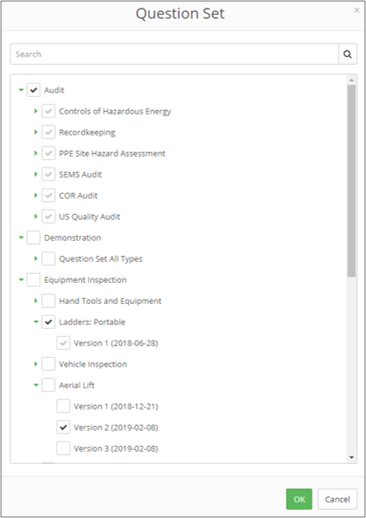
Task: Select the Vehicle Inspection label
Action: 93,364
